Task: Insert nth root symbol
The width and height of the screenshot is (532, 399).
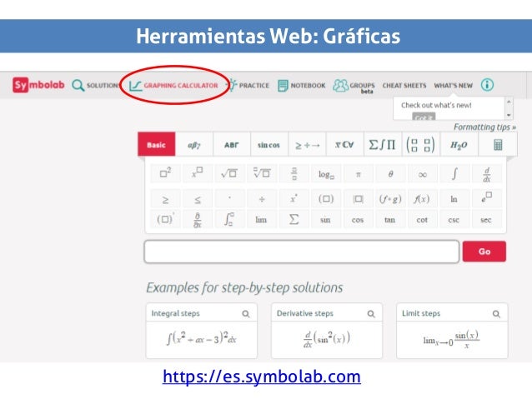Action: (x=262, y=173)
